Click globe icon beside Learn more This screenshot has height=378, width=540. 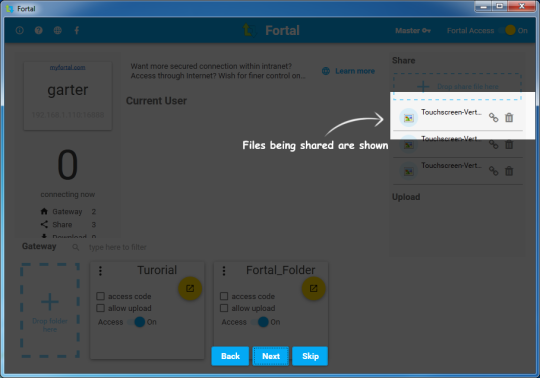(x=326, y=71)
